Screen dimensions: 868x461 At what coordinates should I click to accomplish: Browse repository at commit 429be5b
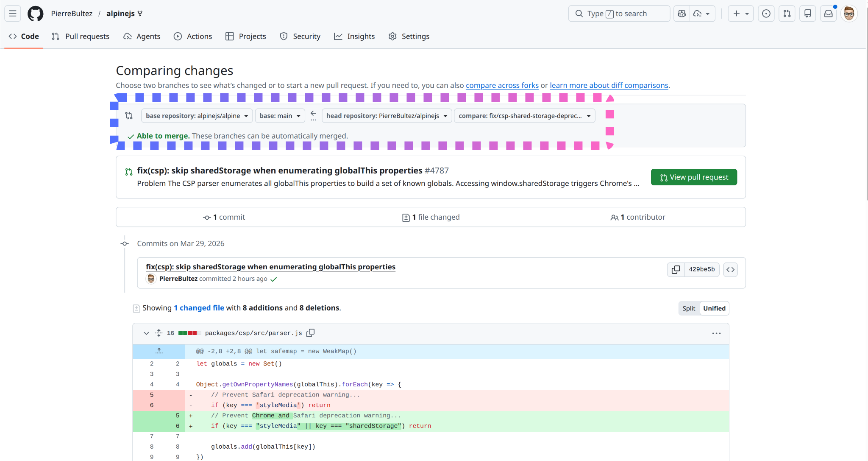pos(731,269)
